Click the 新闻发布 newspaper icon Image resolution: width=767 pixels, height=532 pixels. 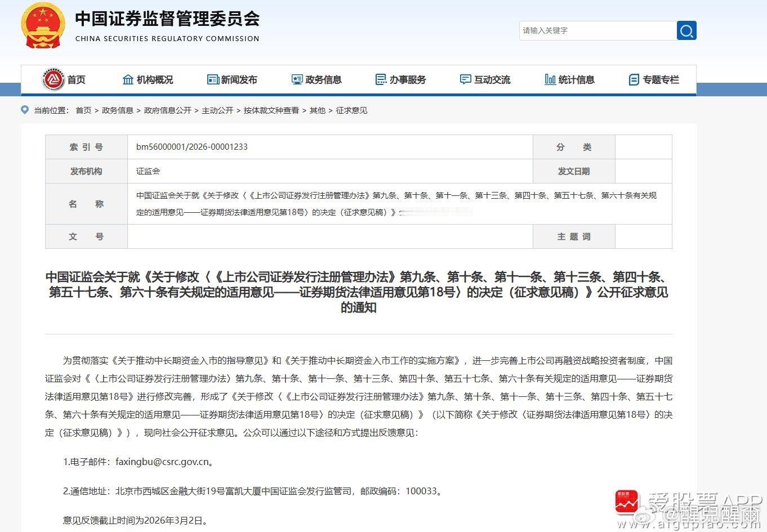(x=212, y=79)
